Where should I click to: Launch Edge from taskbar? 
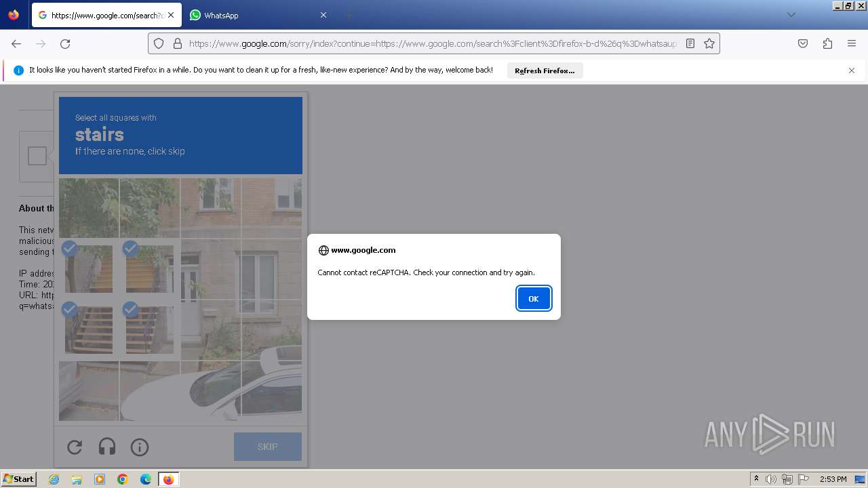coord(146,479)
